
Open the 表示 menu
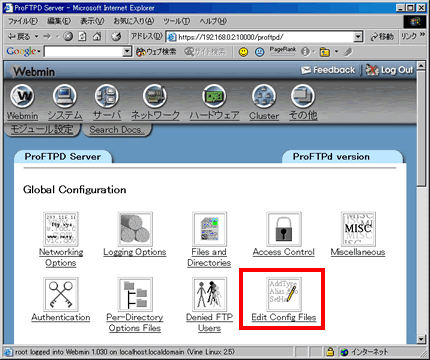coord(92,21)
